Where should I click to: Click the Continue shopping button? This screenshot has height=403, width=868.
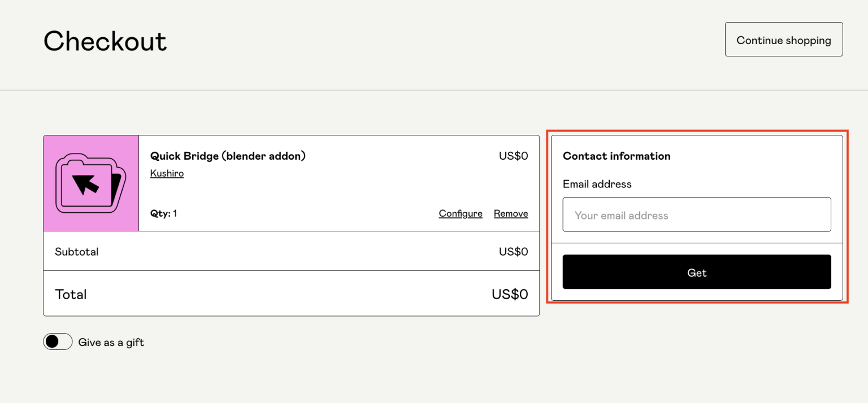(x=783, y=40)
